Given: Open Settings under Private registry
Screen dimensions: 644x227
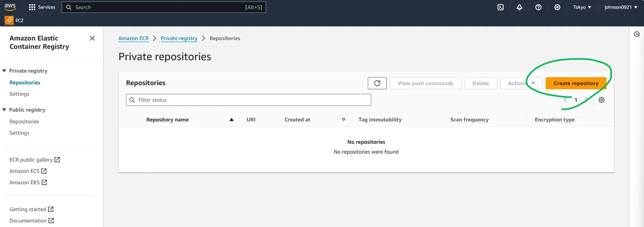Looking at the screenshot, I should [x=19, y=94].
